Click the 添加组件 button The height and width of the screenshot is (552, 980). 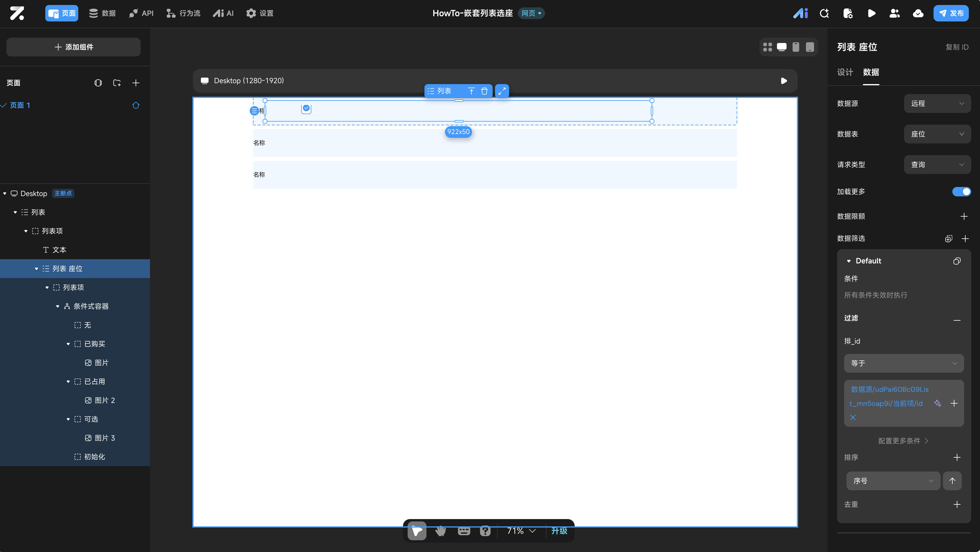pos(74,47)
